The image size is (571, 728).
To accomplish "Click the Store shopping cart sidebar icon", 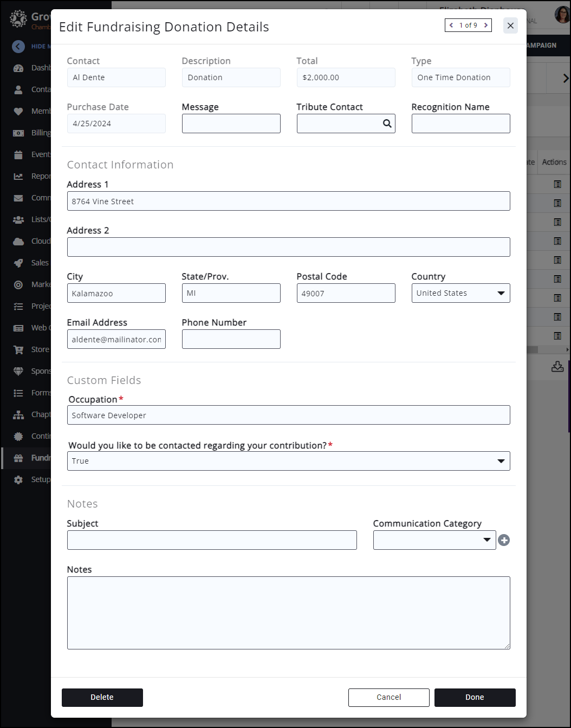I will click(x=18, y=349).
